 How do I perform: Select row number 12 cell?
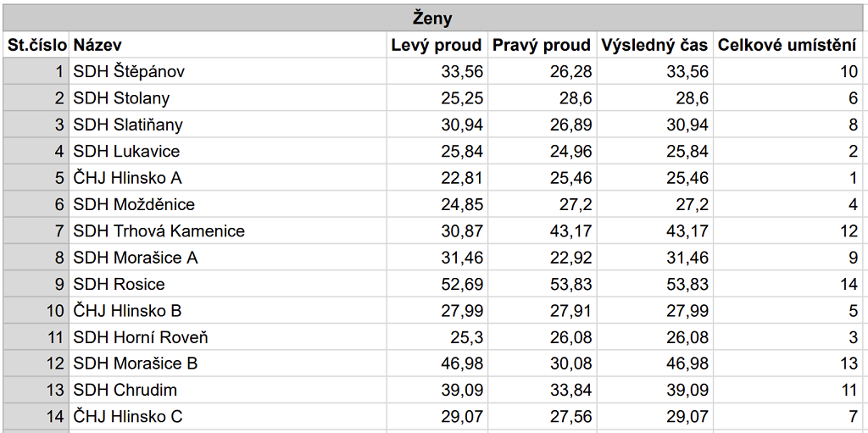tap(36, 364)
